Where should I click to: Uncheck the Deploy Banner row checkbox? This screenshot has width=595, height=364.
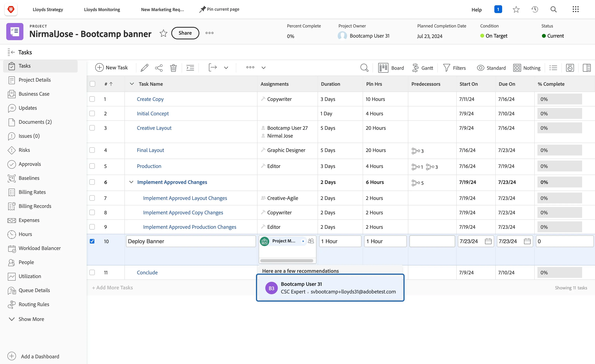click(x=92, y=241)
